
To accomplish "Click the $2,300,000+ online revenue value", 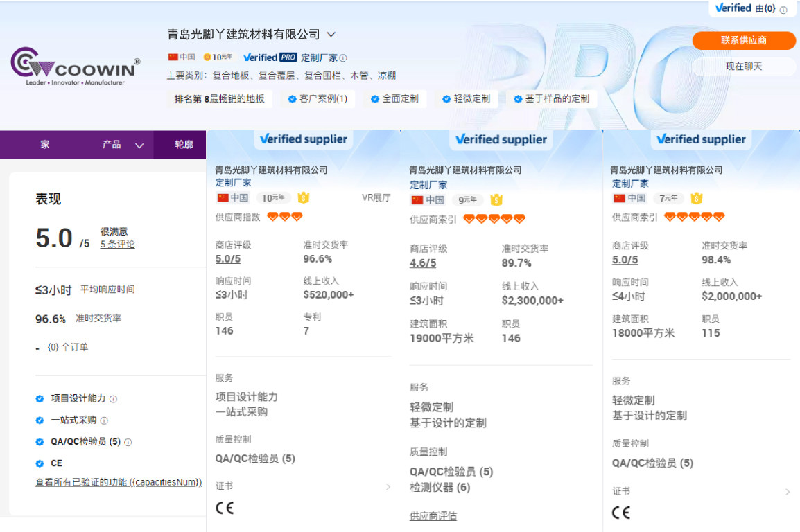I will 532,301.
